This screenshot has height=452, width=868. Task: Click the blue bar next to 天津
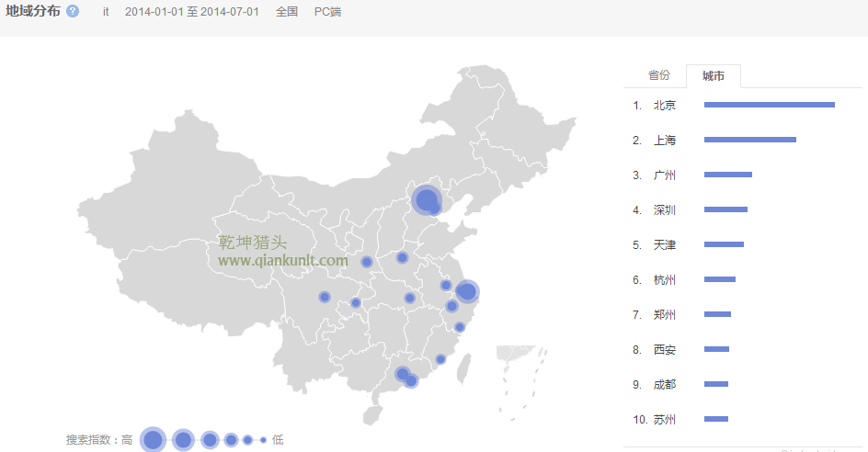click(x=724, y=244)
